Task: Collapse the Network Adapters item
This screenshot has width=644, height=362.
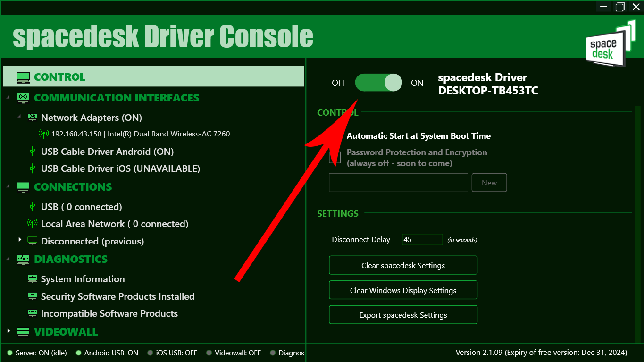Action: click(20, 117)
